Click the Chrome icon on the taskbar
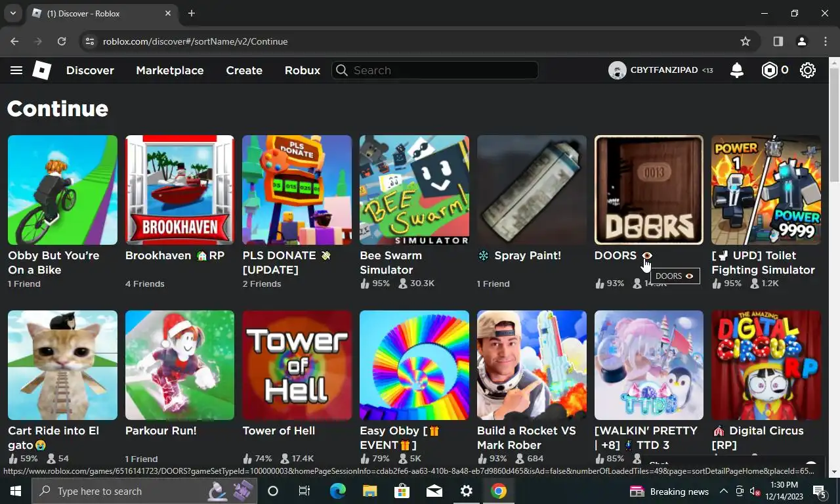Image resolution: width=840 pixels, height=504 pixels. pyautogui.click(x=499, y=491)
